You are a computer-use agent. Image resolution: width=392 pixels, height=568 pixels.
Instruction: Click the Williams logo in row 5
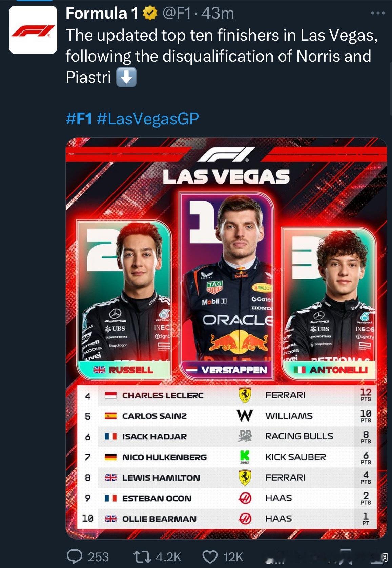click(x=245, y=416)
